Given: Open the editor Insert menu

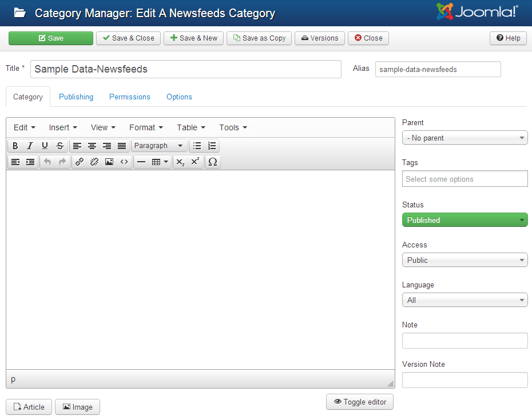Looking at the screenshot, I should [63, 127].
